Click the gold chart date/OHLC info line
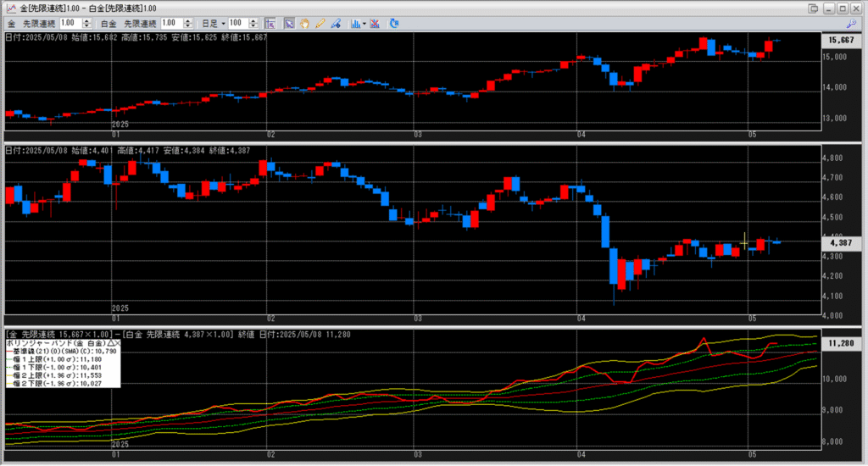Viewport: 868px width, 466px height. coord(136,37)
